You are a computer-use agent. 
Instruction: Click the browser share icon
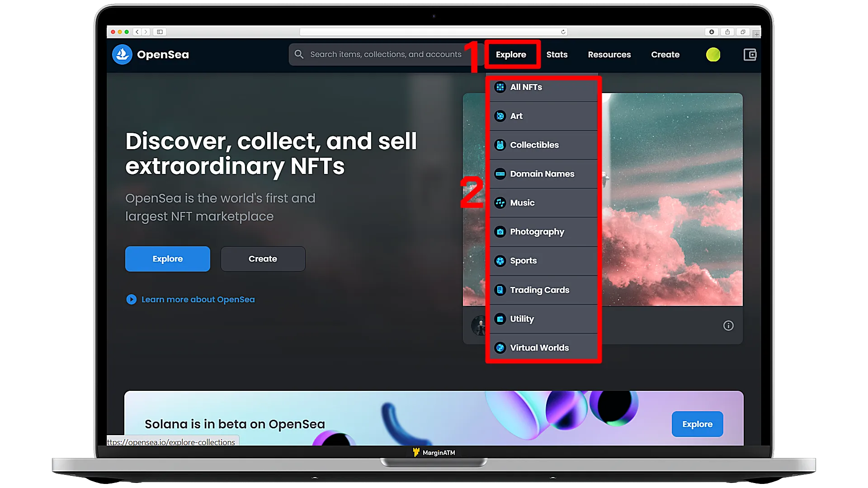coord(727,32)
